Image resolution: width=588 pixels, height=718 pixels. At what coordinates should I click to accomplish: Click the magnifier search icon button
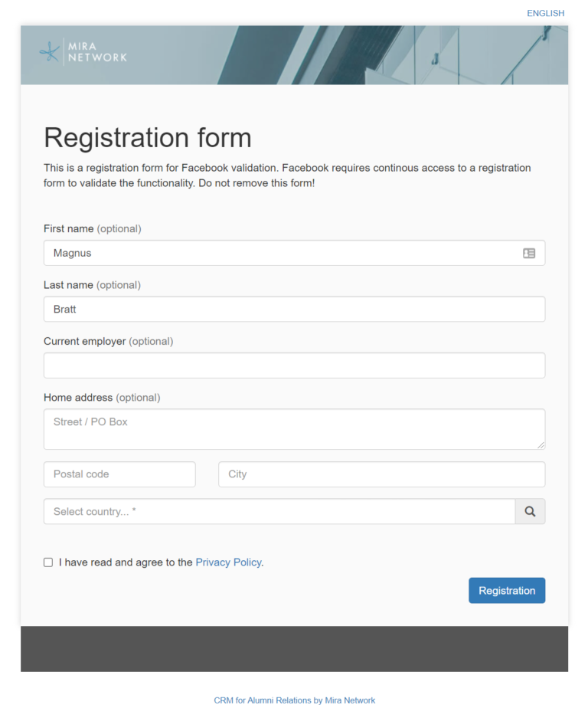tap(530, 512)
